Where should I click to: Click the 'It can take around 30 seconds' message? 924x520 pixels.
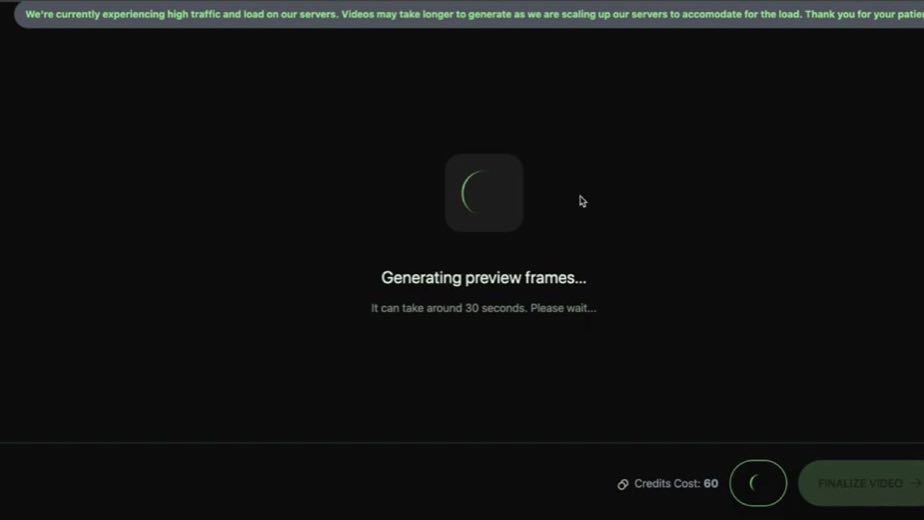483,308
